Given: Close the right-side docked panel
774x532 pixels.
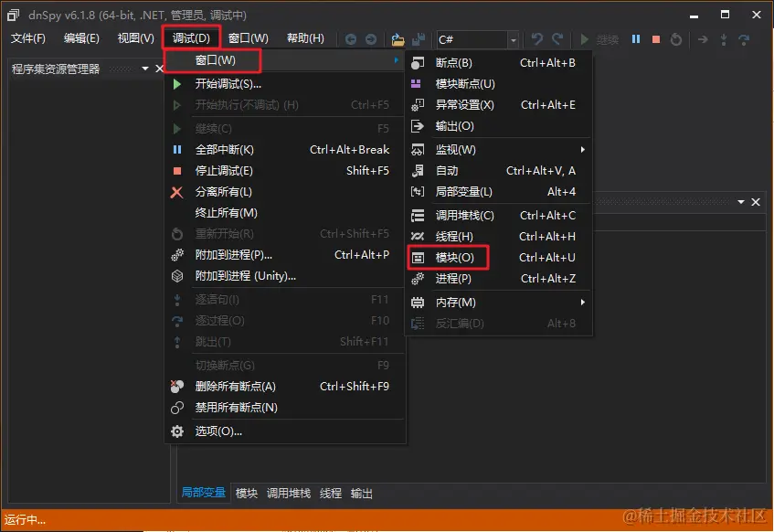Looking at the screenshot, I should click(x=756, y=201).
